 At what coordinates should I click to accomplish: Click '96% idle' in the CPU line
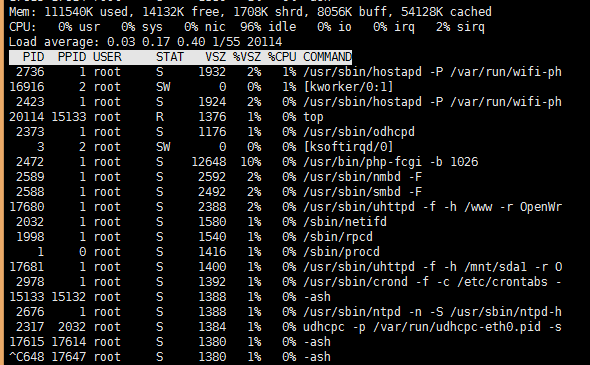[x=268, y=27]
